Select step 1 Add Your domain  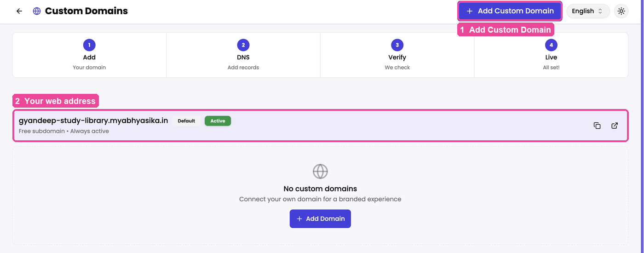pos(89,55)
